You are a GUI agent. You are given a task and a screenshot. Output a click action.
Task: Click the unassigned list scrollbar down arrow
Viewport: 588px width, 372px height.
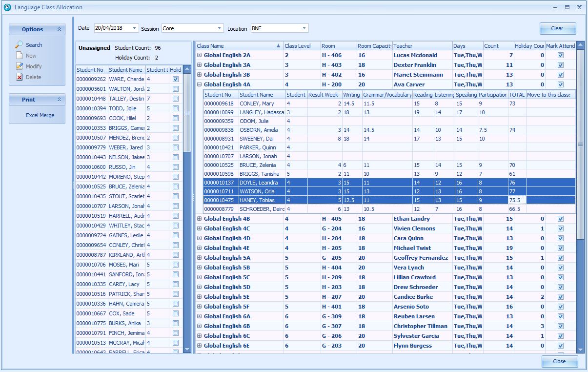[187, 350]
